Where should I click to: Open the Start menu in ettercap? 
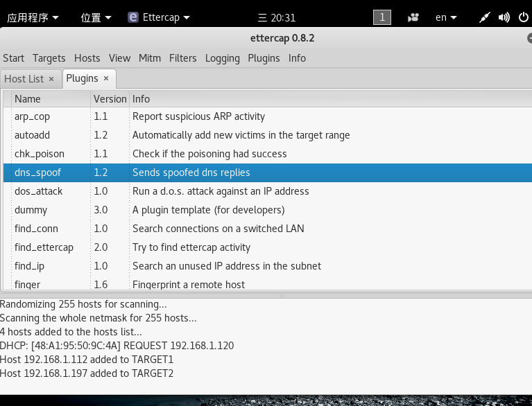tap(14, 58)
